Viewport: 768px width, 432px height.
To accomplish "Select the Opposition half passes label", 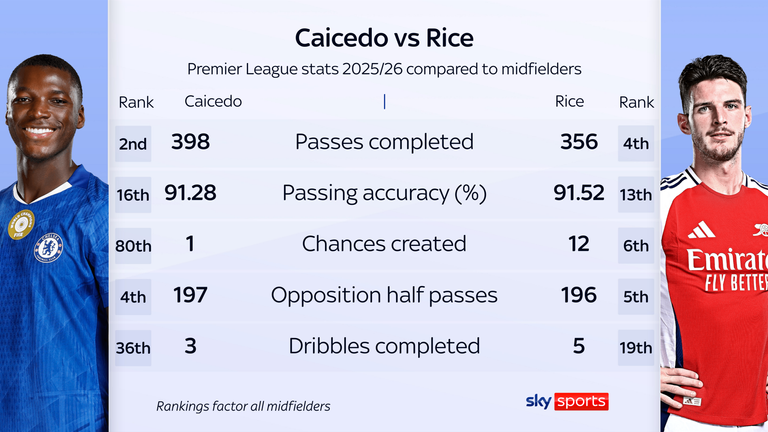I will pyautogui.click(x=384, y=295).
